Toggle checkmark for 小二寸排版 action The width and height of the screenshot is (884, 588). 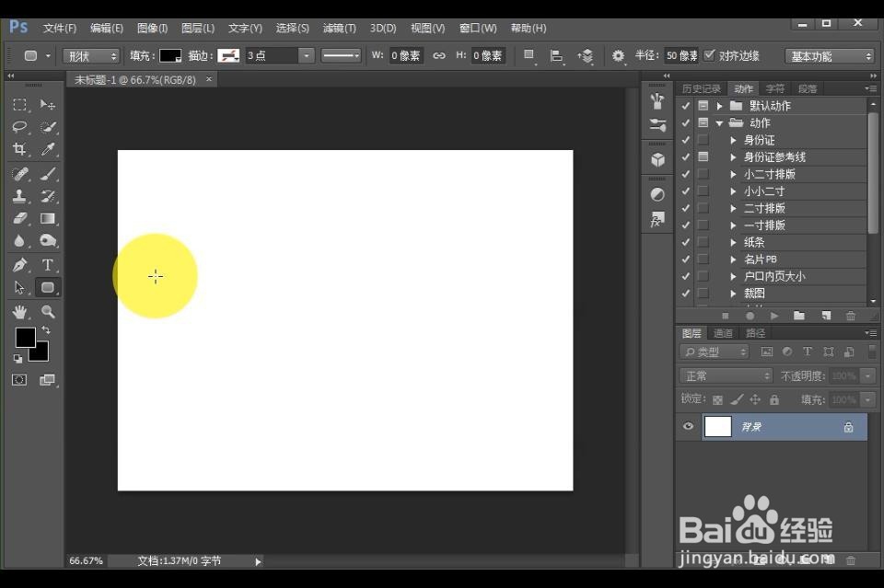pyautogui.click(x=685, y=174)
